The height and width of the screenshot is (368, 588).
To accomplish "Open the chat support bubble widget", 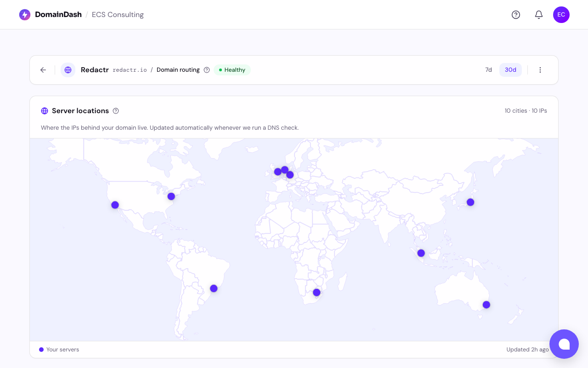I will coord(564,344).
